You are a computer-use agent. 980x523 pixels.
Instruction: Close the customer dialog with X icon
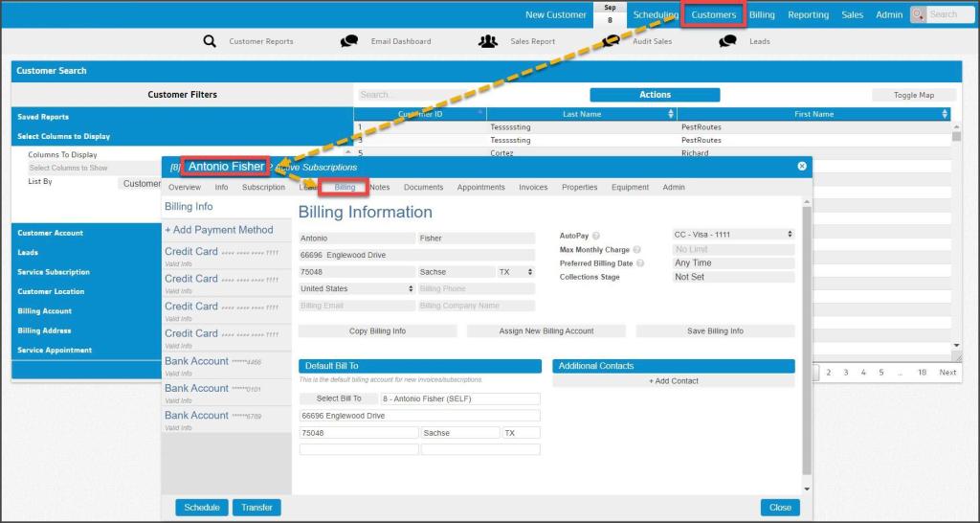tap(802, 167)
